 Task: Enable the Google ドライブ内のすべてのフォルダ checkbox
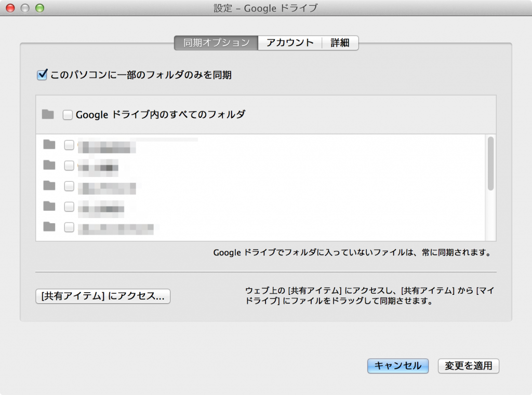68,114
